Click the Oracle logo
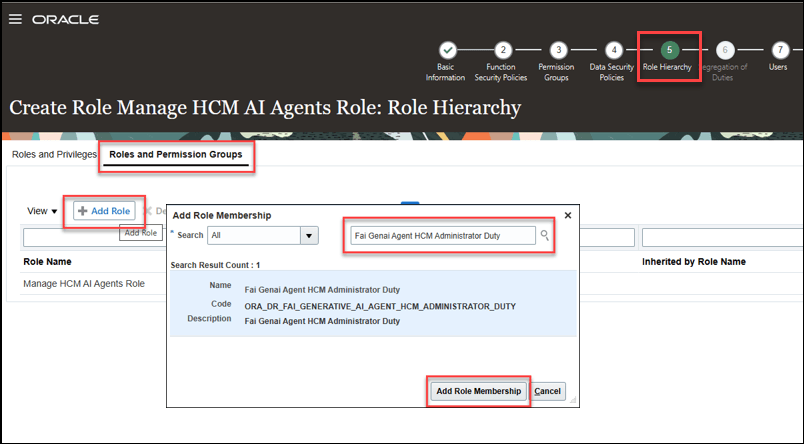 66,19
